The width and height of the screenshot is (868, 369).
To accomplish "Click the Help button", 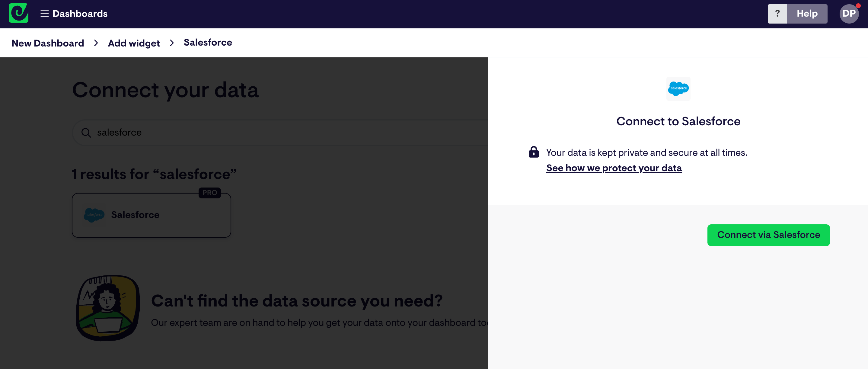I will [x=807, y=14].
